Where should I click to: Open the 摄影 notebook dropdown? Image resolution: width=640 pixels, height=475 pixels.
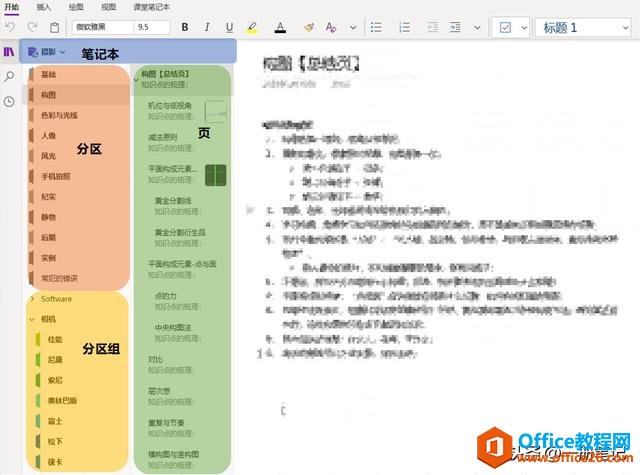(47, 52)
